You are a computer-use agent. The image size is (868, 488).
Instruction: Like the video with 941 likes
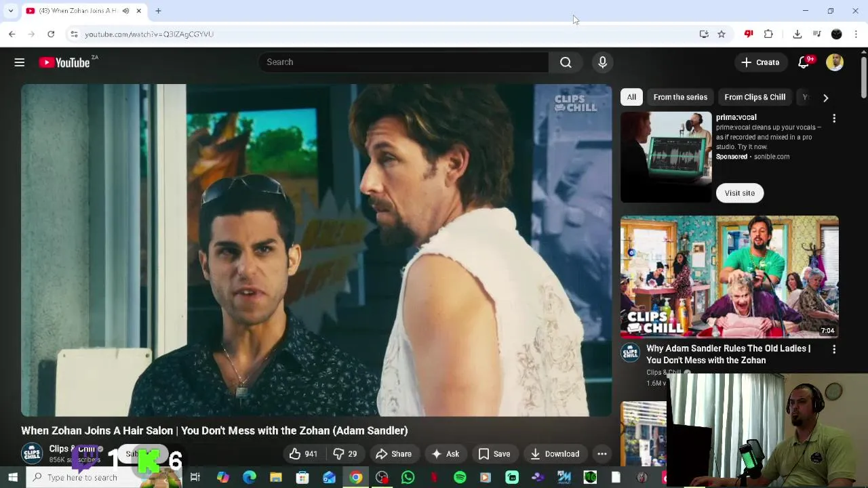click(x=303, y=454)
